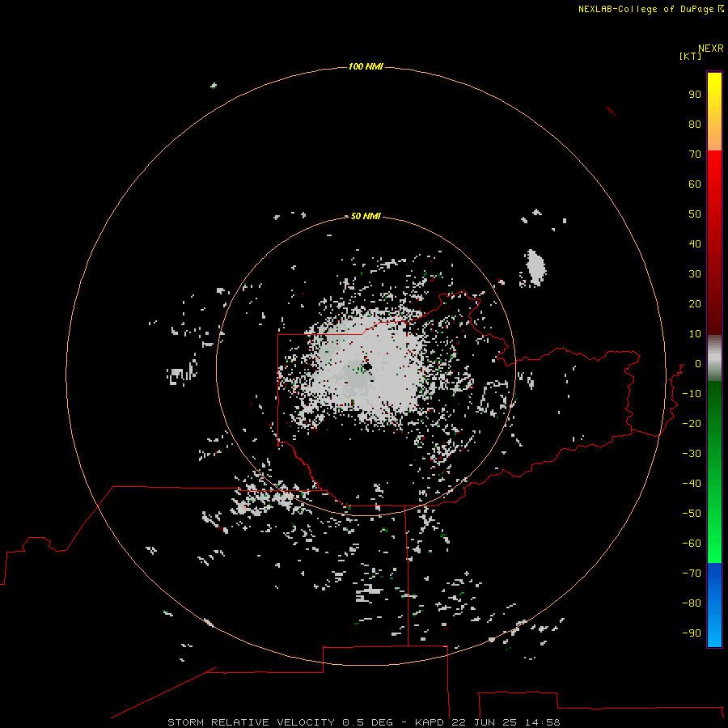
Task: Click the positive 20 value on velocity scale
Action: (x=695, y=303)
